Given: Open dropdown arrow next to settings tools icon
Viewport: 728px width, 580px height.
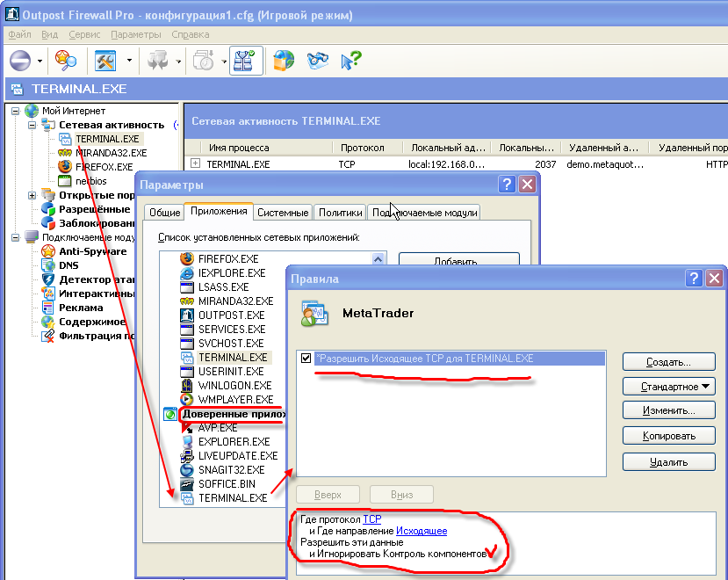Looking at the screenshot, I should tap(129, 60).
